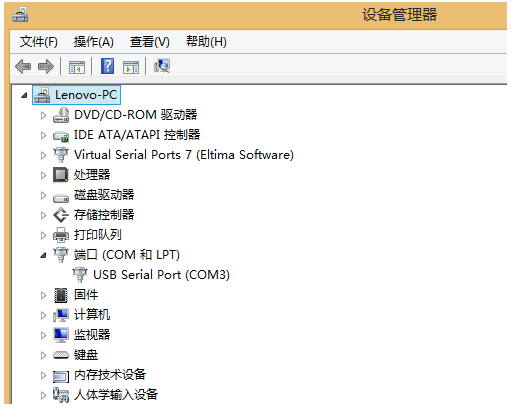
Task: Click the DVD/CD-ROM drive icon
Action: coord(61,115)
